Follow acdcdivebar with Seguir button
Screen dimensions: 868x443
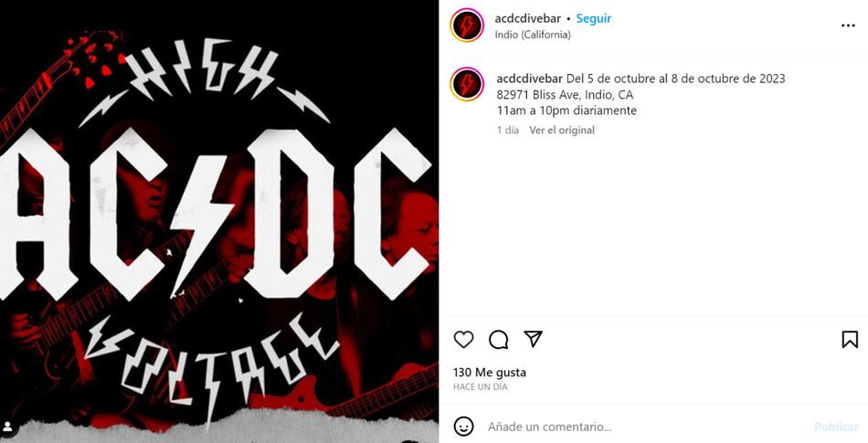[593, 18]
